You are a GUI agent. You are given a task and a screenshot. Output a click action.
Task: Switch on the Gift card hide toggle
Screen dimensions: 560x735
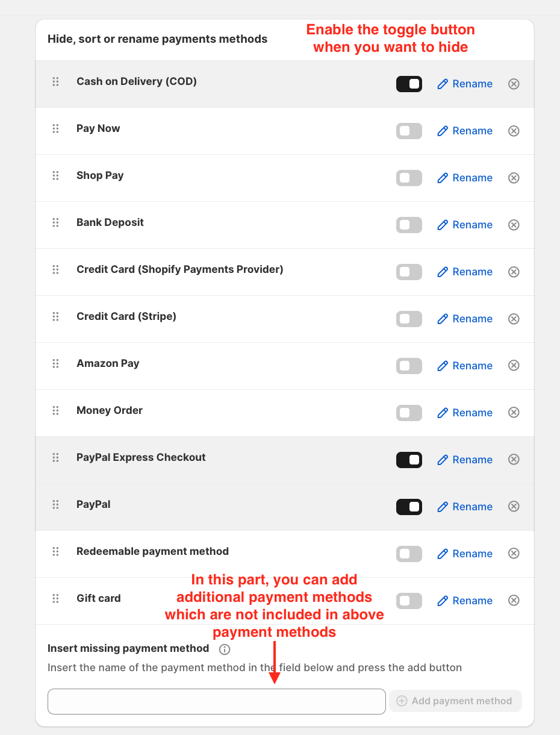click(x=409, y=601)
